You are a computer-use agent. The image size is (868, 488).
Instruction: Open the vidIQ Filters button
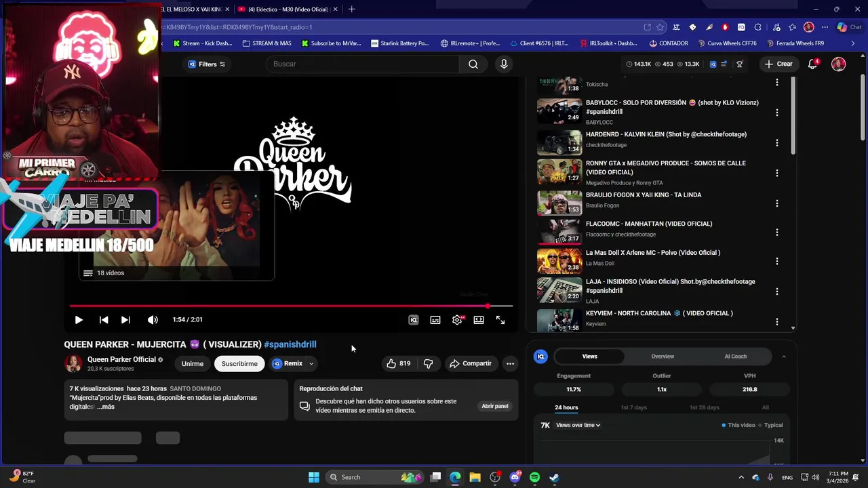(x=206, y=64)
